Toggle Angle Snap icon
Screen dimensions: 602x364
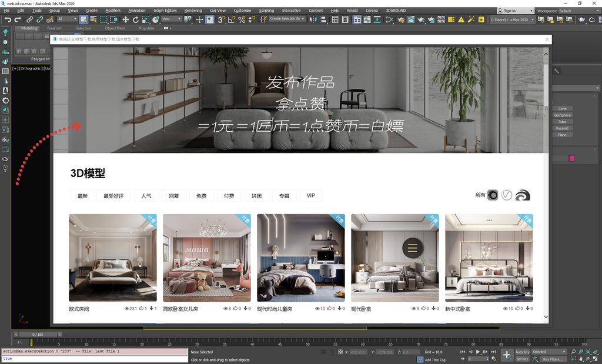(x=231, y=19)
